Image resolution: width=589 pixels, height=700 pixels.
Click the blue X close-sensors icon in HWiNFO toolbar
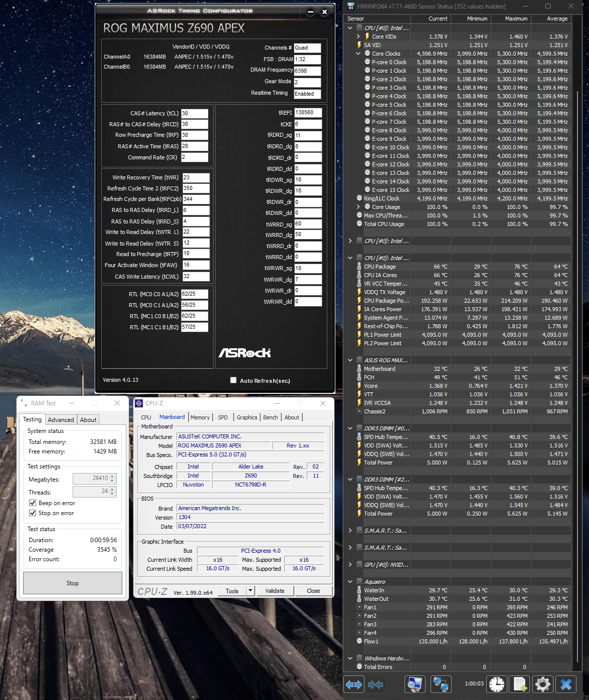pos(566,684)
